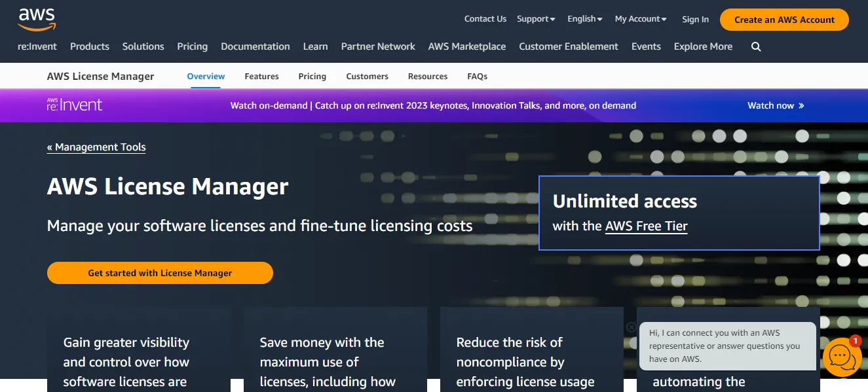Screen dimensions: 868x392
Task: Click Sign In
Action: [x=695, y=20]
